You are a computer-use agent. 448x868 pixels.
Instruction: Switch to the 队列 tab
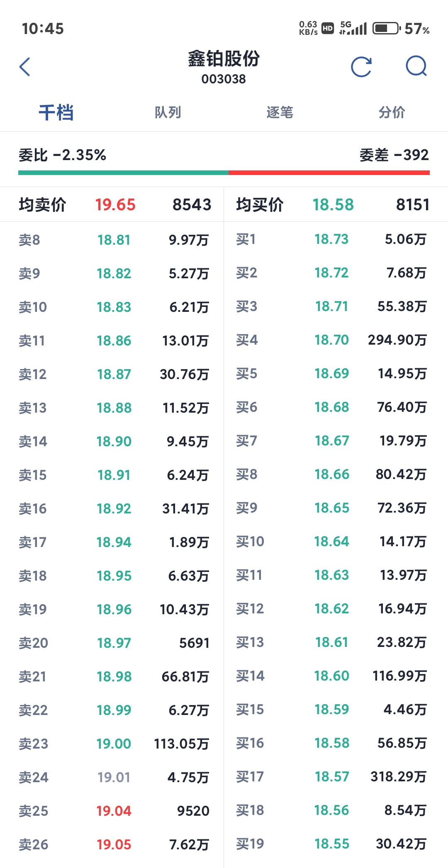pos(168,112)
